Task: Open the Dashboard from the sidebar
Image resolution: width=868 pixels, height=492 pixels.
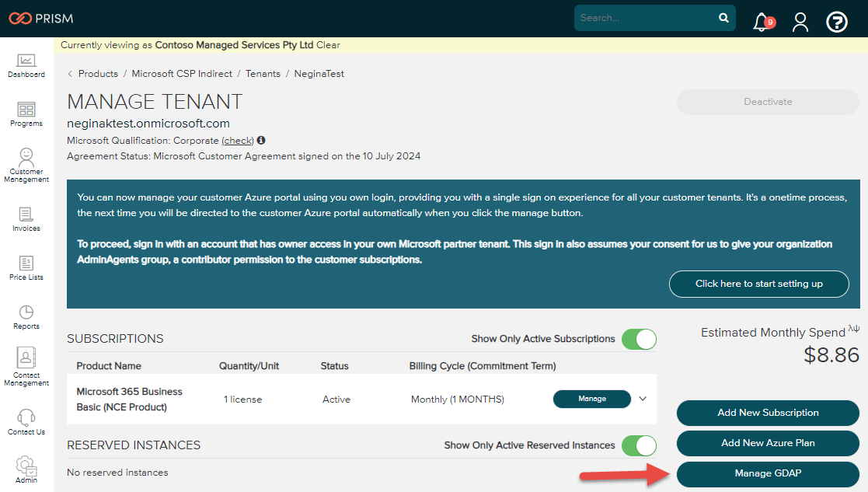Action: point(26,65)
